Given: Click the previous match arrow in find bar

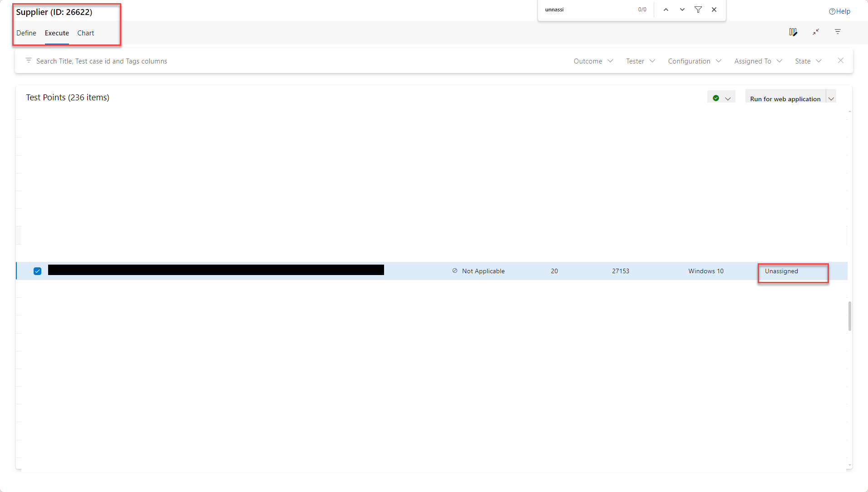Looking at the screenshot, I should click(x=666, y=9).
